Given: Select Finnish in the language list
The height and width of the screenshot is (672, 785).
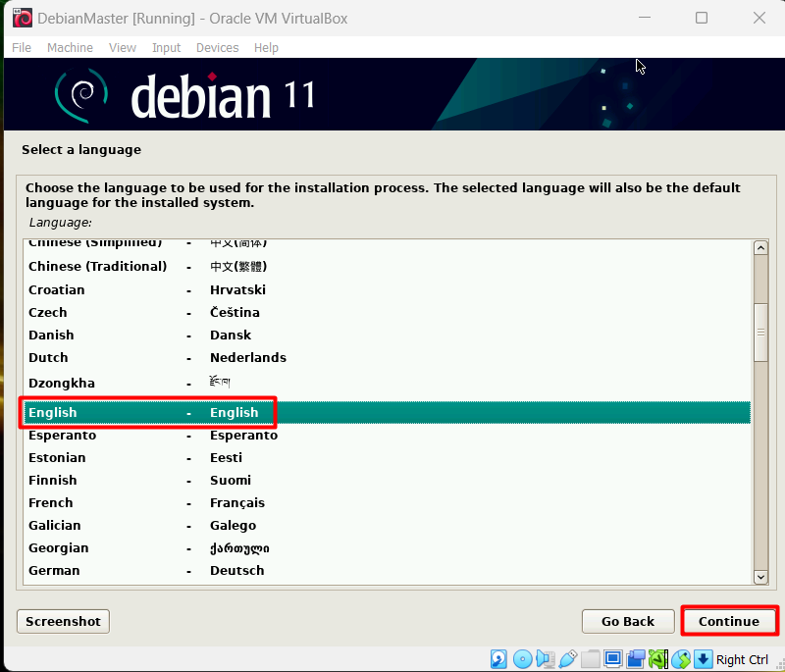Looking at the screenshot, I should pyautogui.click(x=387, y=480).
